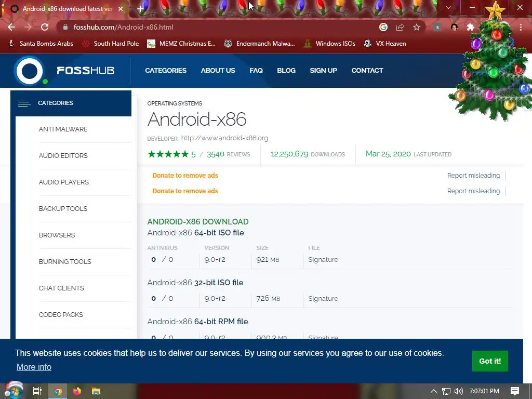Download the Android-x86 64-bit ISO file

pyautogui.click(x=195, y=233)
